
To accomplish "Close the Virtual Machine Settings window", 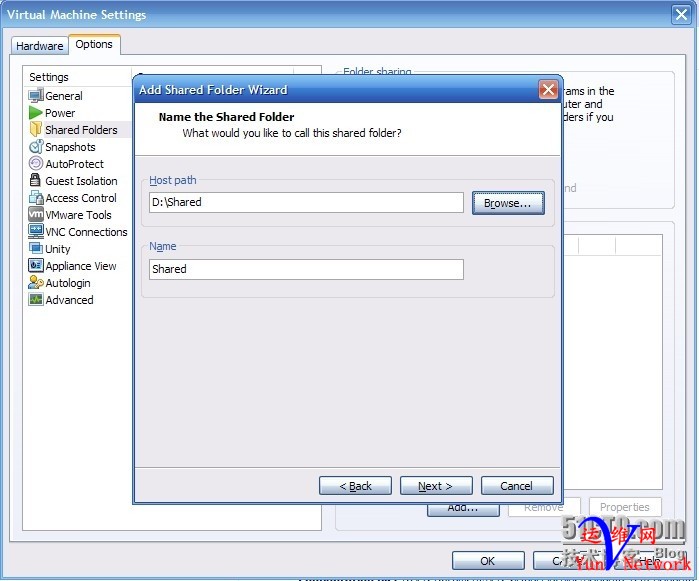I will [681, 14].
